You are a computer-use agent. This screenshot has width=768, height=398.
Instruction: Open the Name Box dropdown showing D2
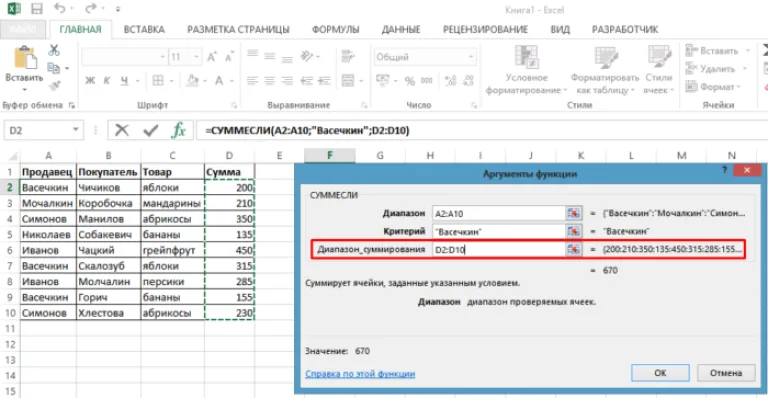pyautogui.click(x=76, y=130)
